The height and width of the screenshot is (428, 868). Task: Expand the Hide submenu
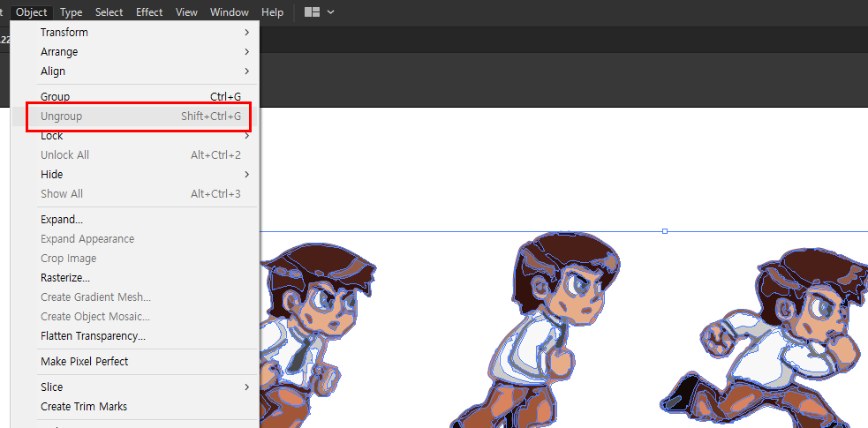pyautogui.click(x=134, y=174)
